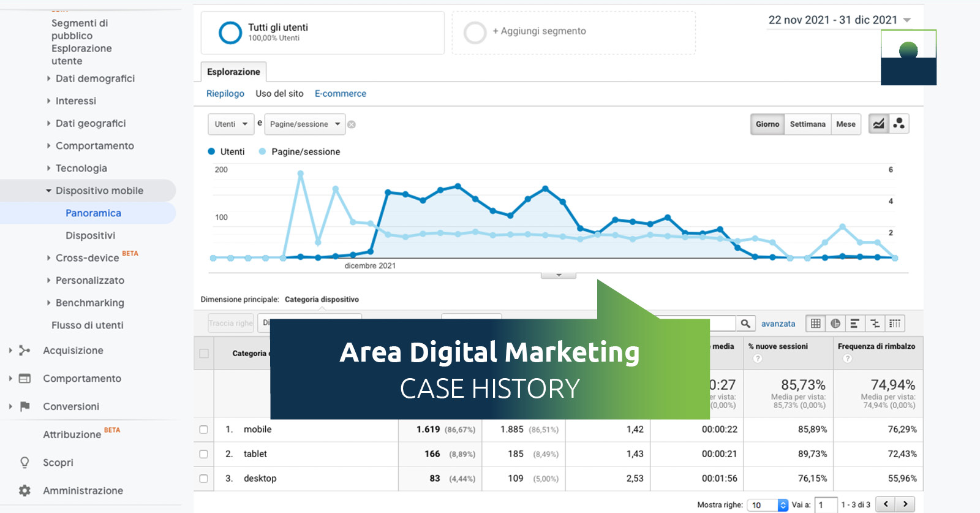Open Dispositivi under Dispositivo mobile

[x=90, y=235]
